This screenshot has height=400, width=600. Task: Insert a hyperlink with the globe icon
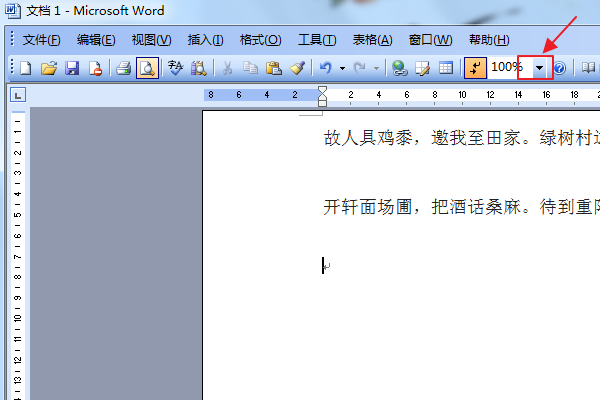(399, 68)
